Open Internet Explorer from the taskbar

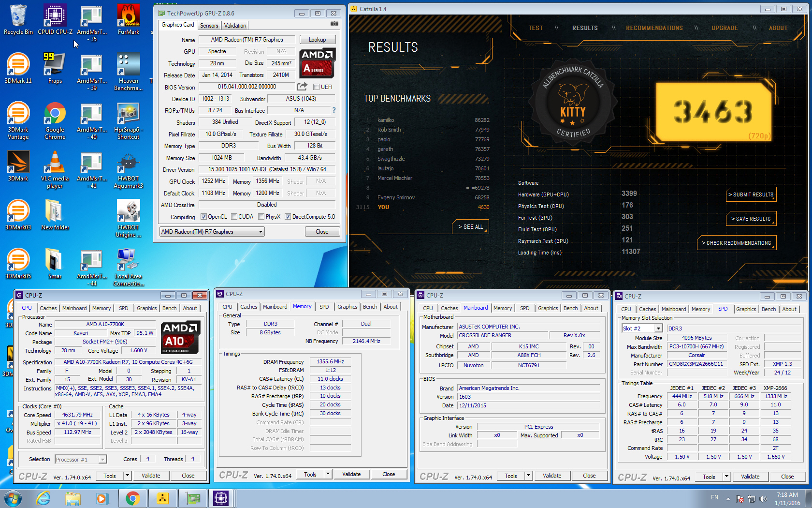coord(43,498)
